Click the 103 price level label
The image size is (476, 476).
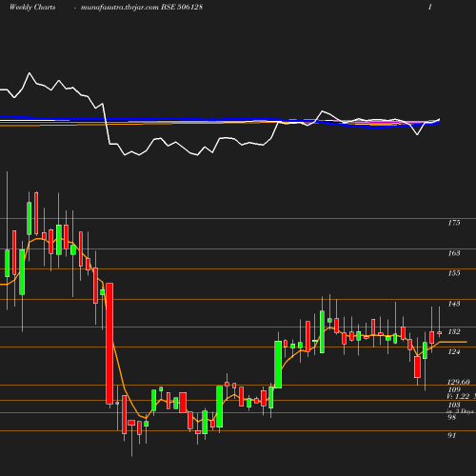click(x=454, y=405)
